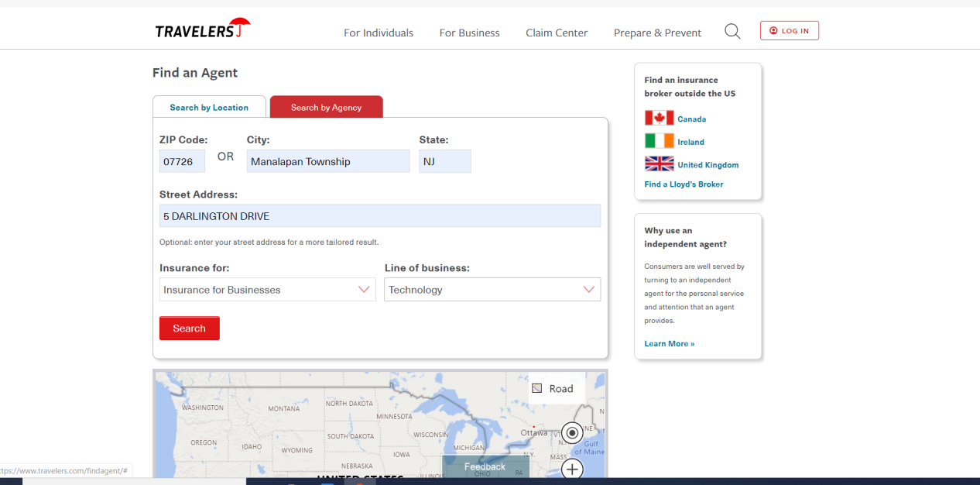Image resolution: width=980 pixels, height=485 pixels.
Task: Click the LOG IN button
Action: pos(790,30)
